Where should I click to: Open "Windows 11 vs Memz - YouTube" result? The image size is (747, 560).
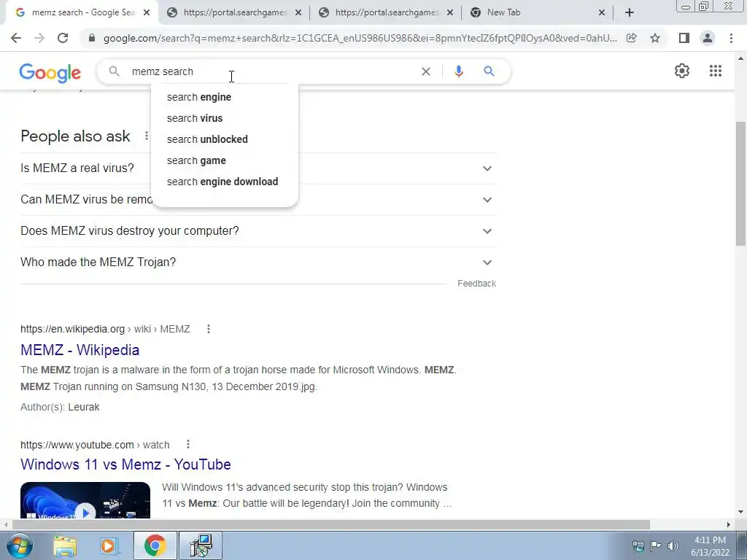point(125,464)
